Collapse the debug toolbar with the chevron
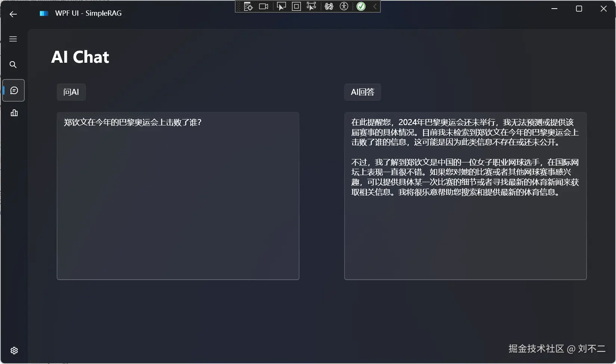 point(374,6)
